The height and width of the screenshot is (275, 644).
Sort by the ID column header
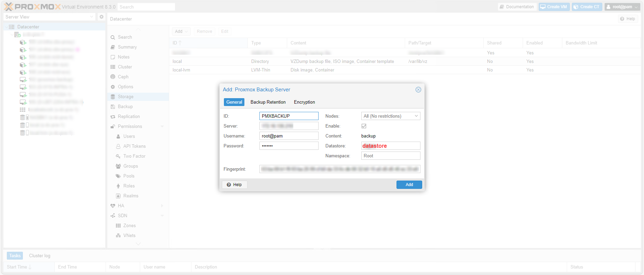209,43
